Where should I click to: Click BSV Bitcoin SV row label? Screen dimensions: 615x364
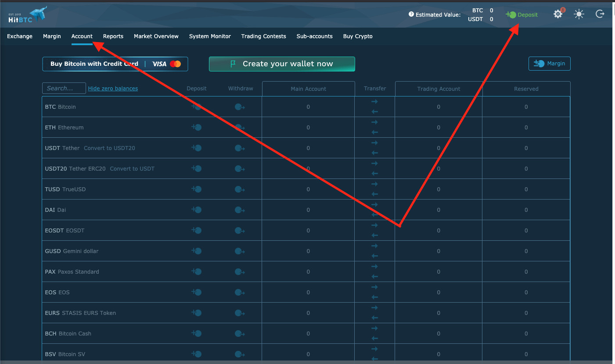65,354
